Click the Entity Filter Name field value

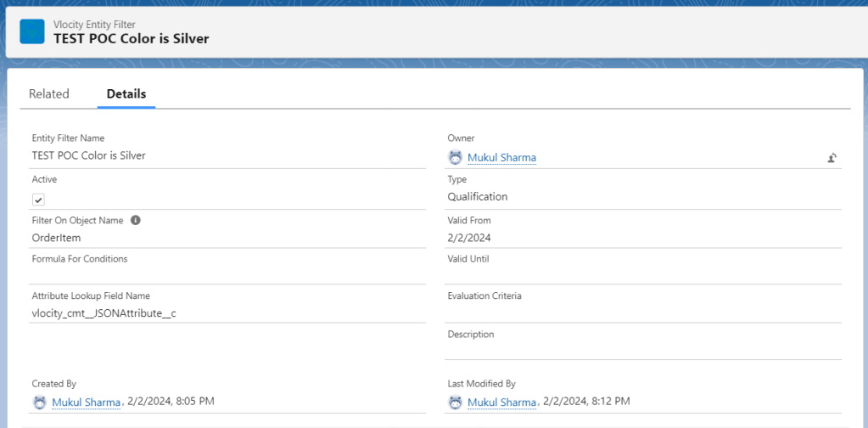pyautogui.click(x=88, y=155)
